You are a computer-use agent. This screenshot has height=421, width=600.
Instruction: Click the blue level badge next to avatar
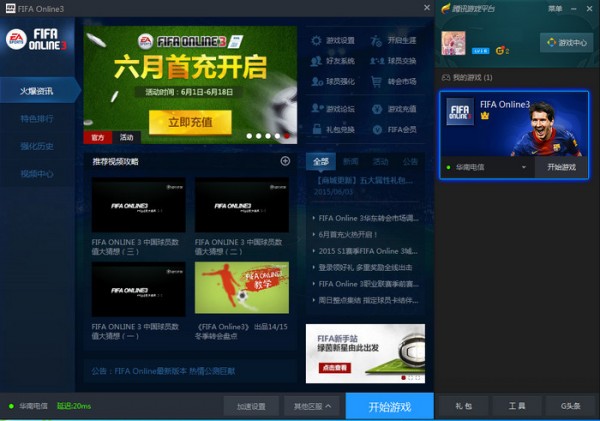coord(481,51)
